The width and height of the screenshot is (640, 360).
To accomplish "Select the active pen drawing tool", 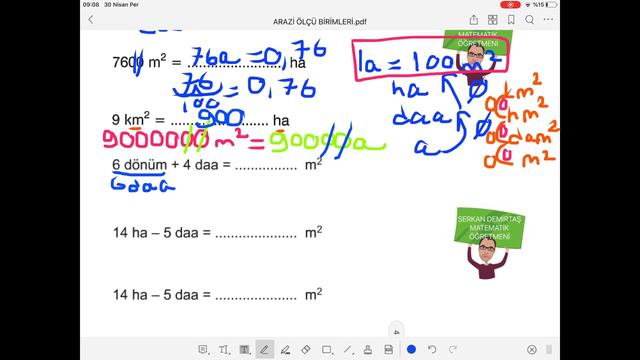I will [x=264, y=349].
